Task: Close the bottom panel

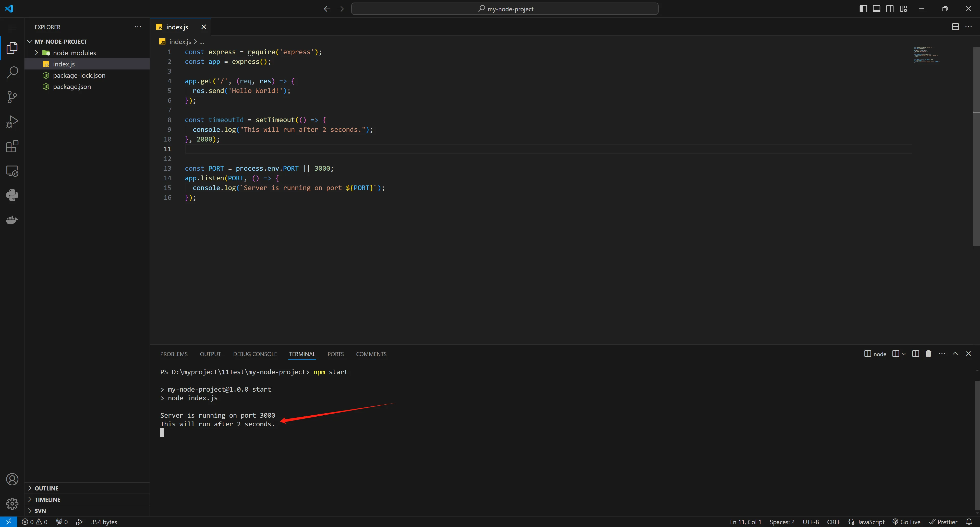Action: 968,354
